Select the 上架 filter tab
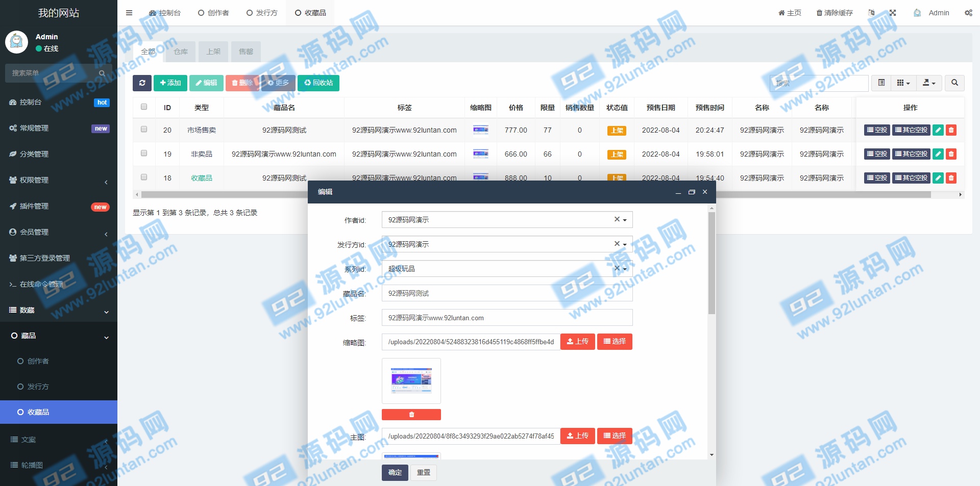 pos(213,52)
